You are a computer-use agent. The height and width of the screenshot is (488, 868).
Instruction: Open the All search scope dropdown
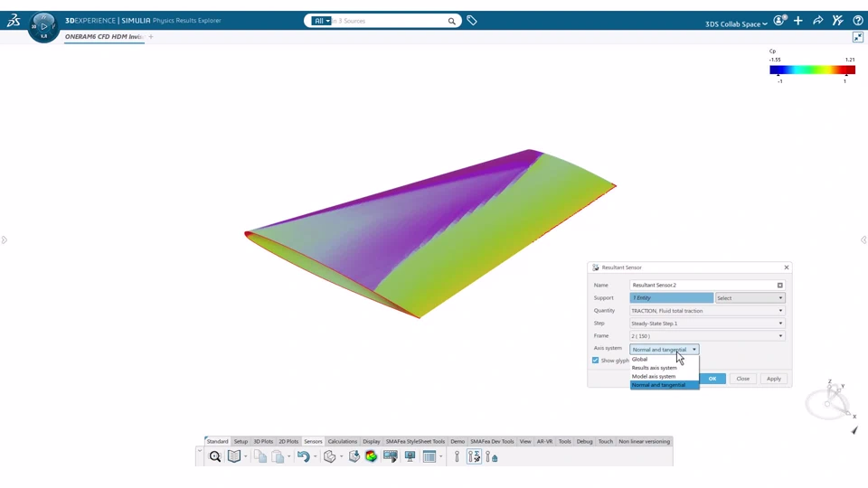click(x=320, y=21)
